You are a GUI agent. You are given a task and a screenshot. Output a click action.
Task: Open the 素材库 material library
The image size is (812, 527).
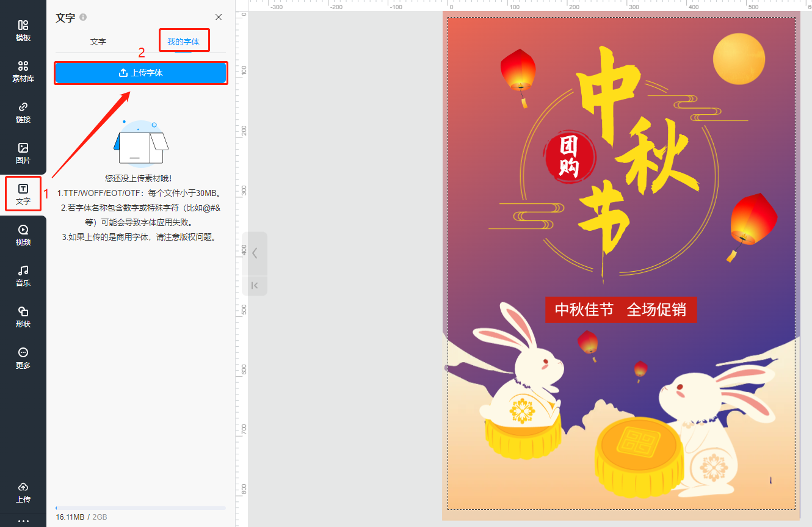click(x=23, y=71)
